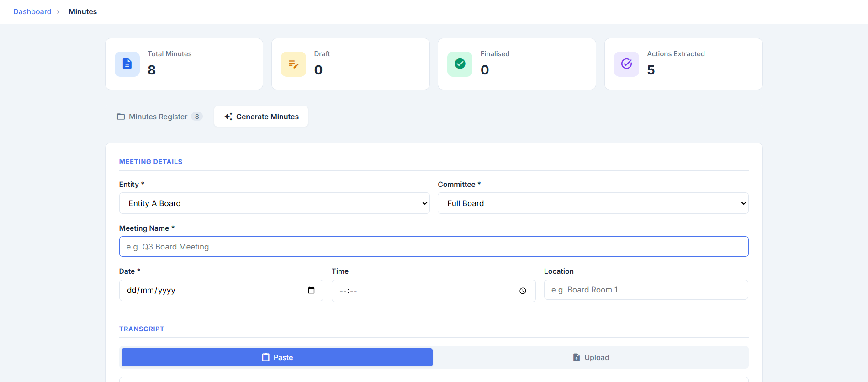The height and width of the screenshot is (382, 868).
Task: Open the Date field calendar picker icon
Action: 312,290
